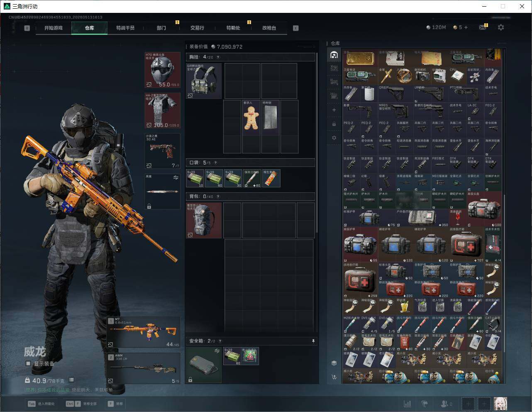The image size is (532, 412).
Task: Select the M7 primary weapon slot
Action: point(144,332)
